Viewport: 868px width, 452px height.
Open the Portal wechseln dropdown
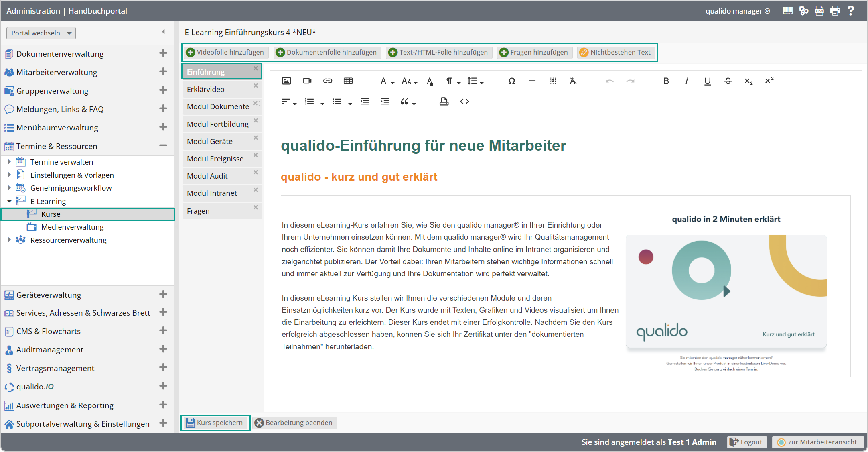(x=41, y=33)
